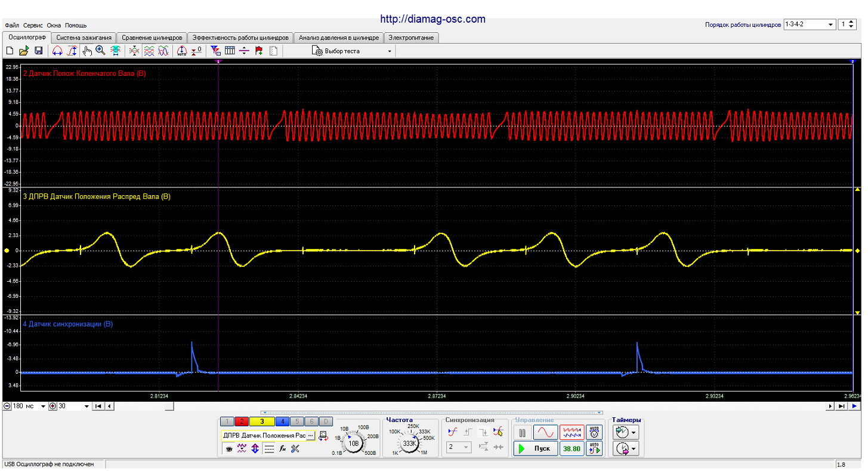The width and height of the screenshot is (868, 471).
Task: Open the 180 мс time scale dropdown
Action: tap(29, 407)
